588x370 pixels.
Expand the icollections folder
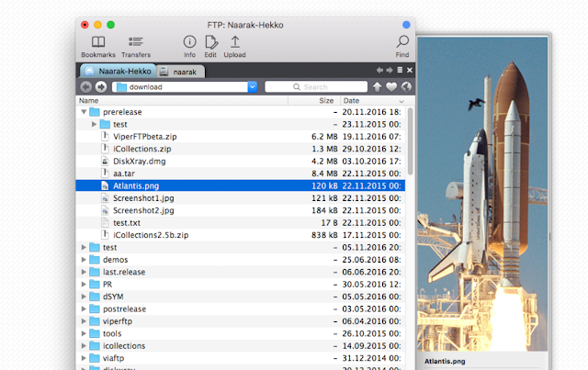(84, 345)
